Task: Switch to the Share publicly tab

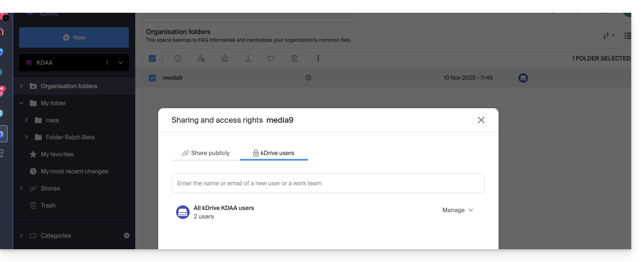Action: (206, 153)
